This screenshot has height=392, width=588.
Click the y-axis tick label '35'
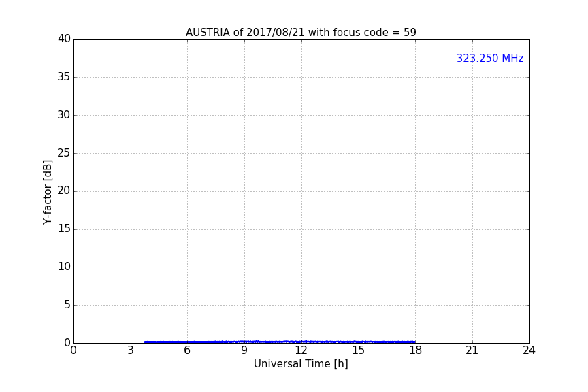click(x=64, y=77)
